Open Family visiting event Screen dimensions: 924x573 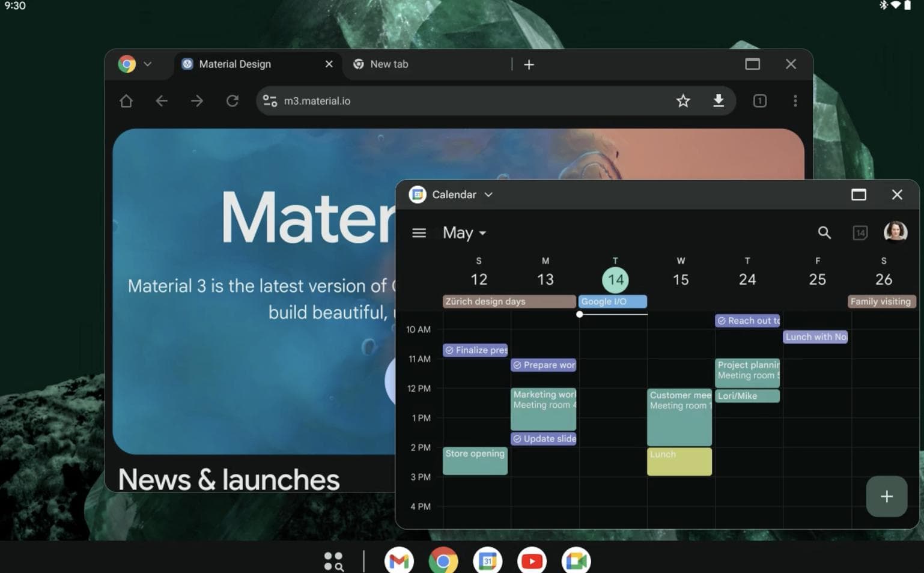point(881,302)
